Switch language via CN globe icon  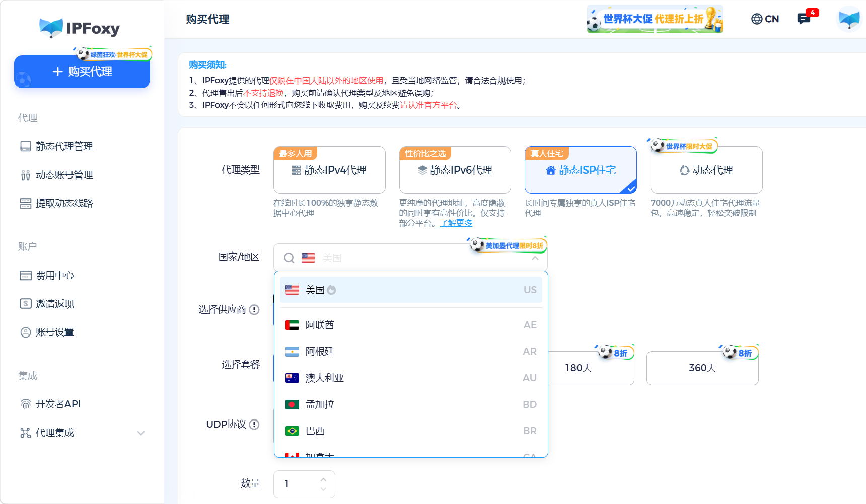pos(765,19)
